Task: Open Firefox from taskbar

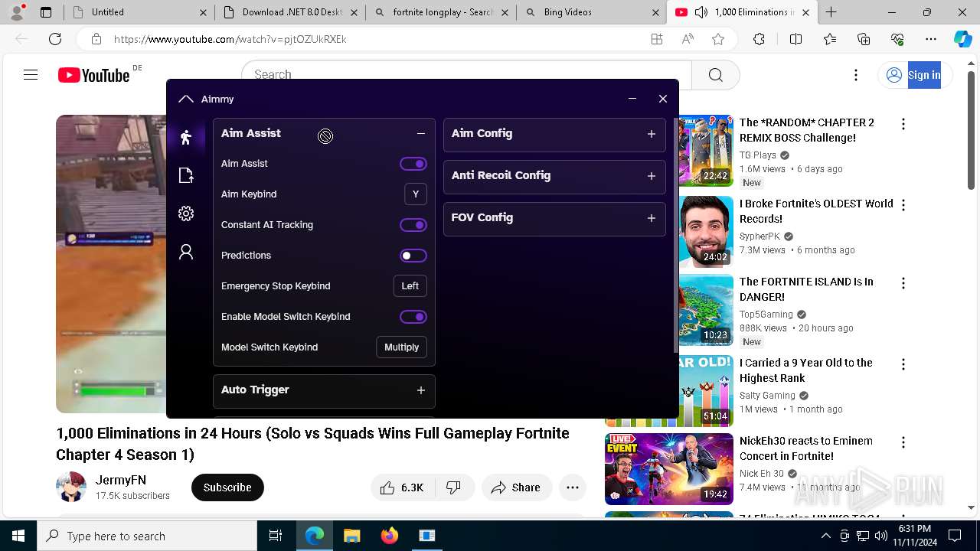Action: (x=390, y=536)
